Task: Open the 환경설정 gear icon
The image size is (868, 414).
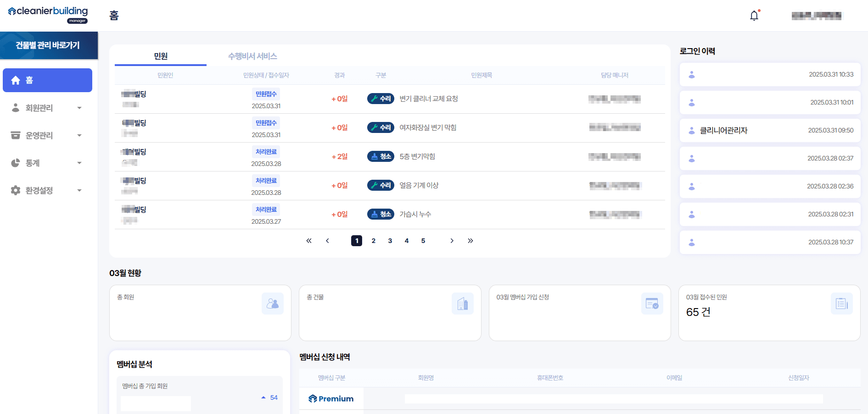Action: pos(15,190)
